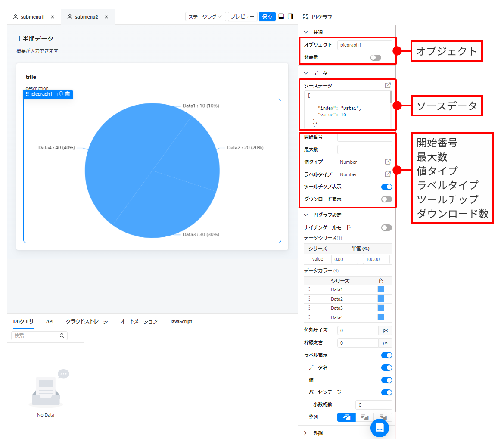Viewport: 504px width, 448px height.
Task: Turn off ツールチップ表示 toggle
Action: click(386, 187)
